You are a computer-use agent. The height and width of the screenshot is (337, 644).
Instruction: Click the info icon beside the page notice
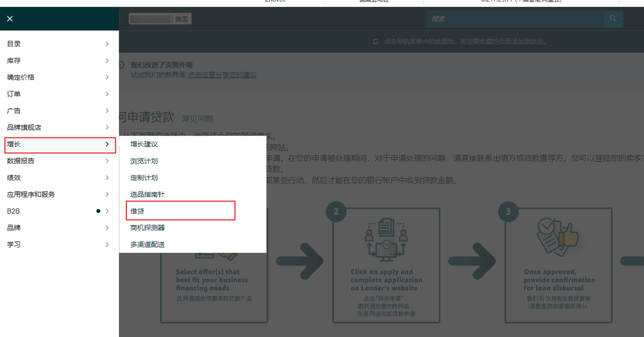coord(121,65)
